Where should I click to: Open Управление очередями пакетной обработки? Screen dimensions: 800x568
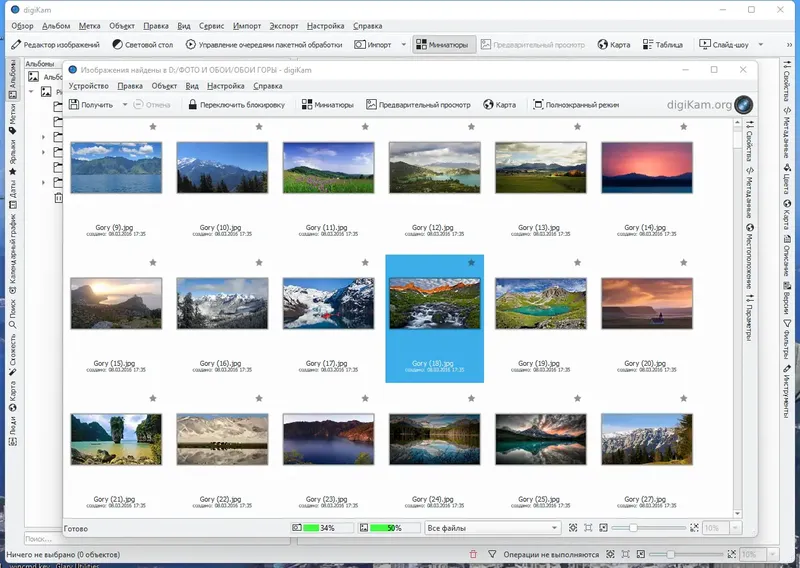[264, 45]
